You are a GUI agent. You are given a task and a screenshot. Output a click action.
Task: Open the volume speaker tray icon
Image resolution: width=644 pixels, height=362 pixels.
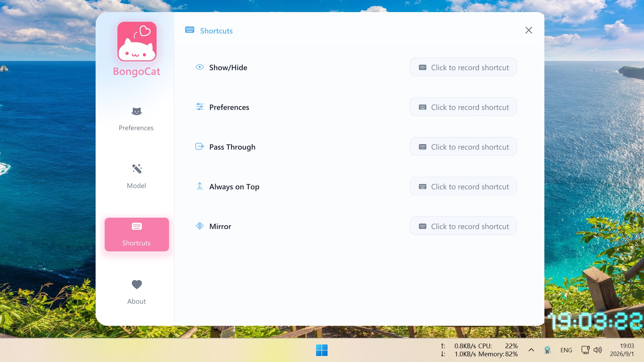(x=598, y=350)
